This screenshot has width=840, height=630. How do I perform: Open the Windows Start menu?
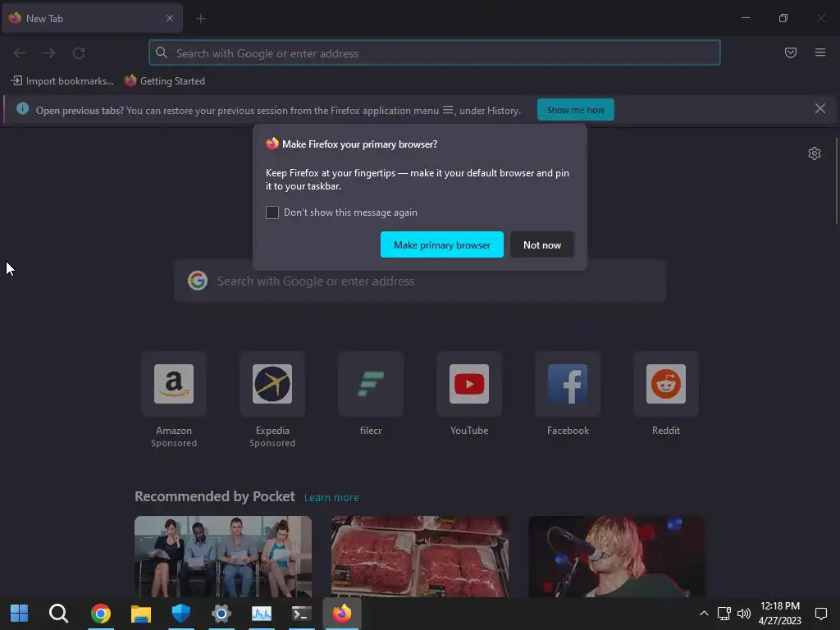20,614
